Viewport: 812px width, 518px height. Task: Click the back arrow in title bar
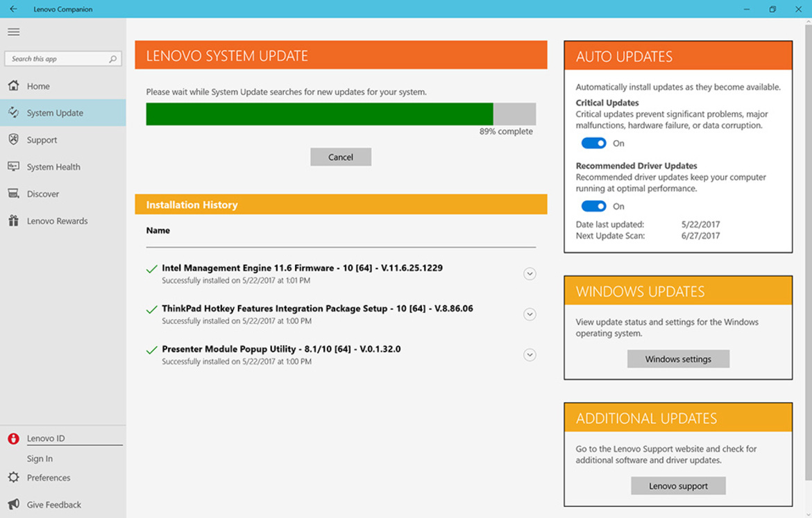(13, 9)
